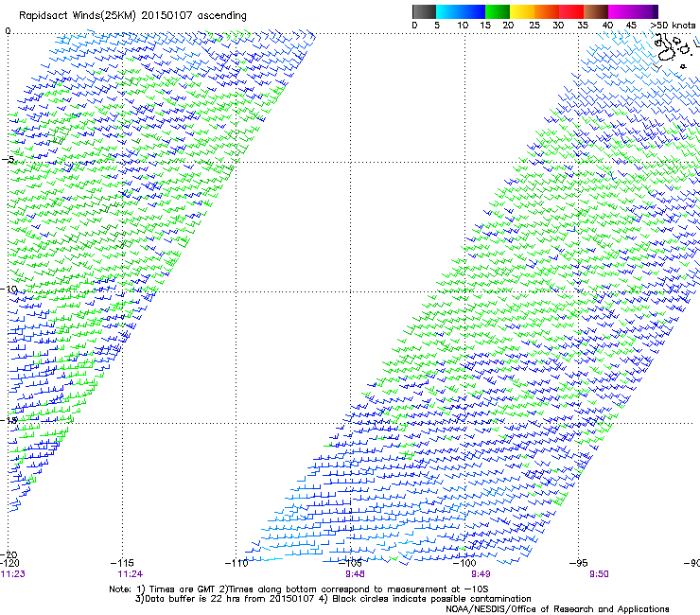700x615 pixels.
Task: Click the legend value '35'
Action: pos(583,25)
